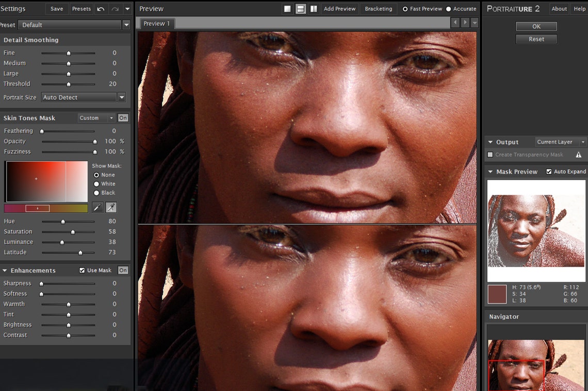Click the redo arrow icon
The image size is (588, 391).
[x=115, y=9]
